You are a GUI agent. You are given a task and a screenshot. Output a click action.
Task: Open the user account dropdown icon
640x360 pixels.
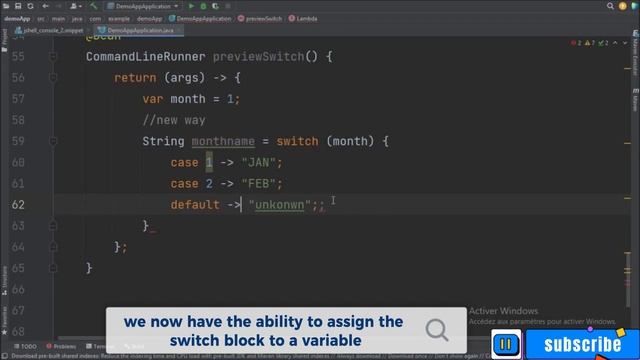coord(75,6)
